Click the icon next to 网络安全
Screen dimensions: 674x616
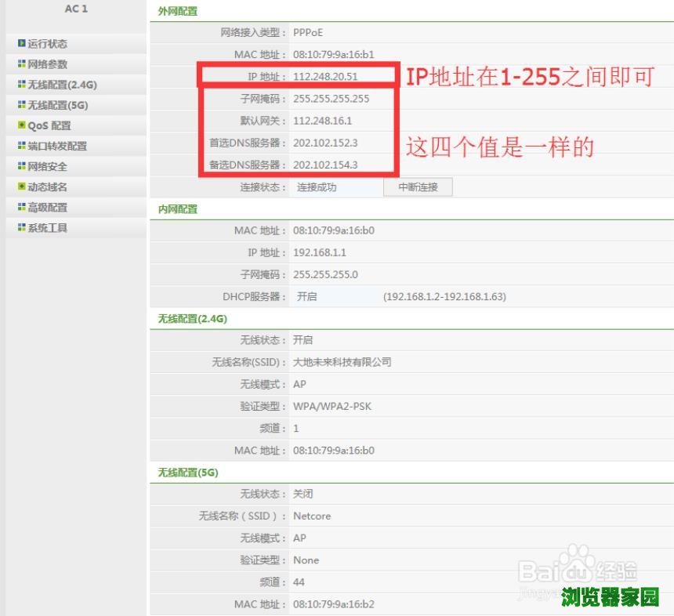pyautogui.click(x=22, y=166)
